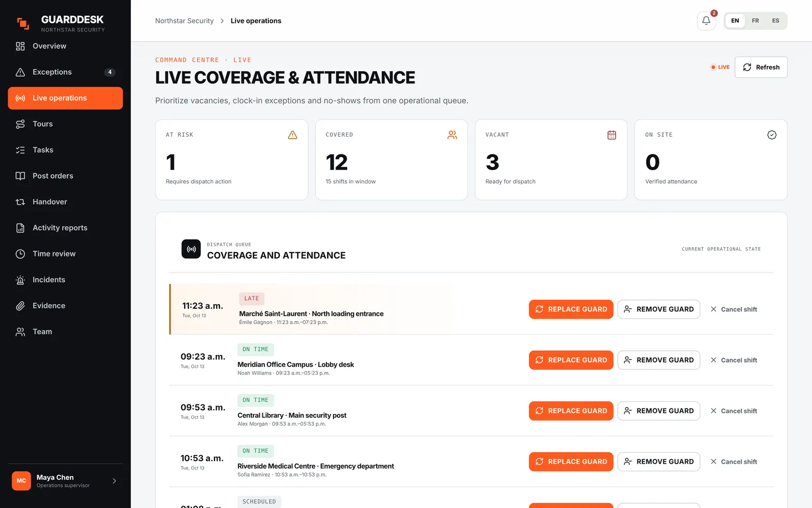Switch language to EN
This screenshot has height=508, width=812.
point(735,21)
